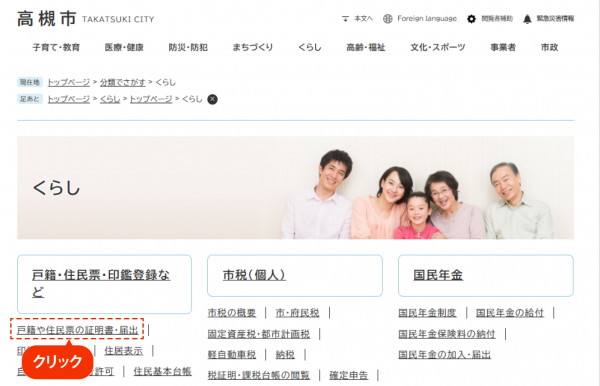Open the 防災・防犯 menu
The image size is (600, 386).
[x=188, y=47]
